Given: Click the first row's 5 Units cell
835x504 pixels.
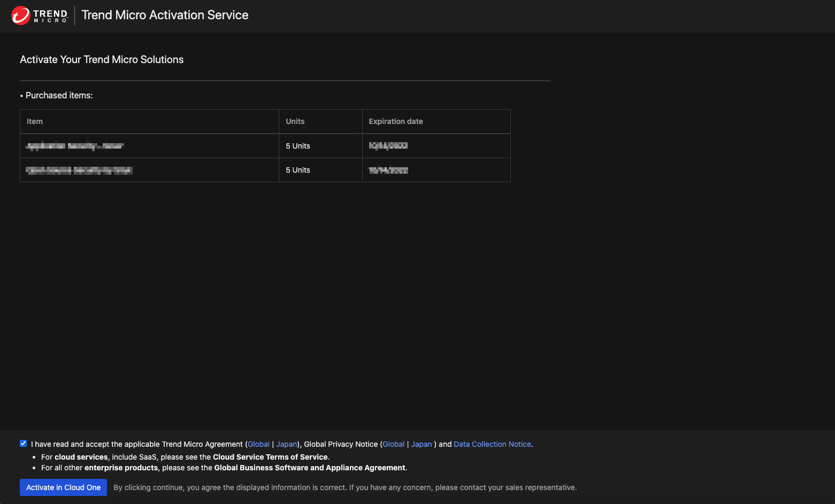Looking at the screenshot, I should point(298,146).
